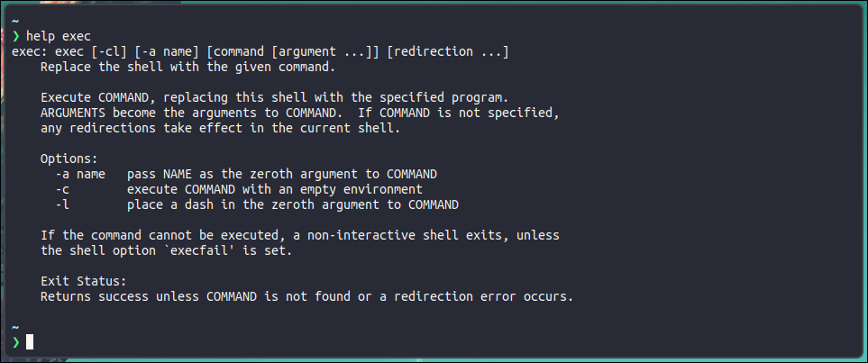This screenshot has height=363, width=868.
Task: Place the caret at the terminal cursor block
Action: click(x=30, y=341)
